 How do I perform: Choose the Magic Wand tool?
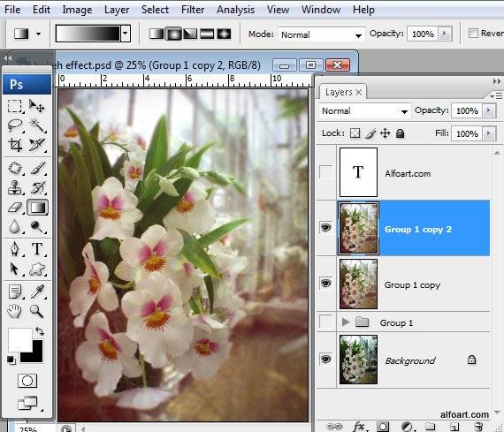tap(37, 125)
